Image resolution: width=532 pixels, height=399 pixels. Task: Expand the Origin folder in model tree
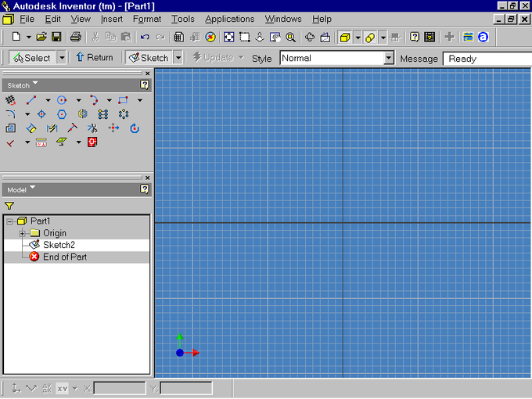(x=23, y=233)
